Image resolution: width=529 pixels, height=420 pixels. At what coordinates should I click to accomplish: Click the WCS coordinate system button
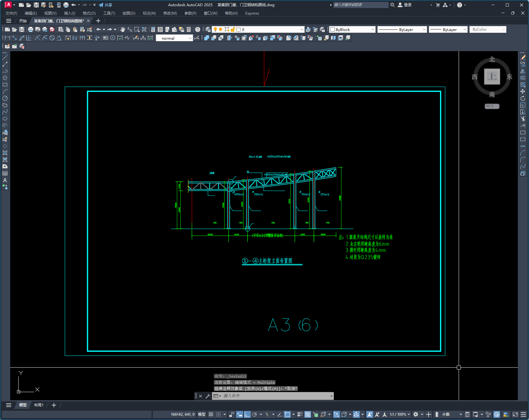(x=492, y=106)
